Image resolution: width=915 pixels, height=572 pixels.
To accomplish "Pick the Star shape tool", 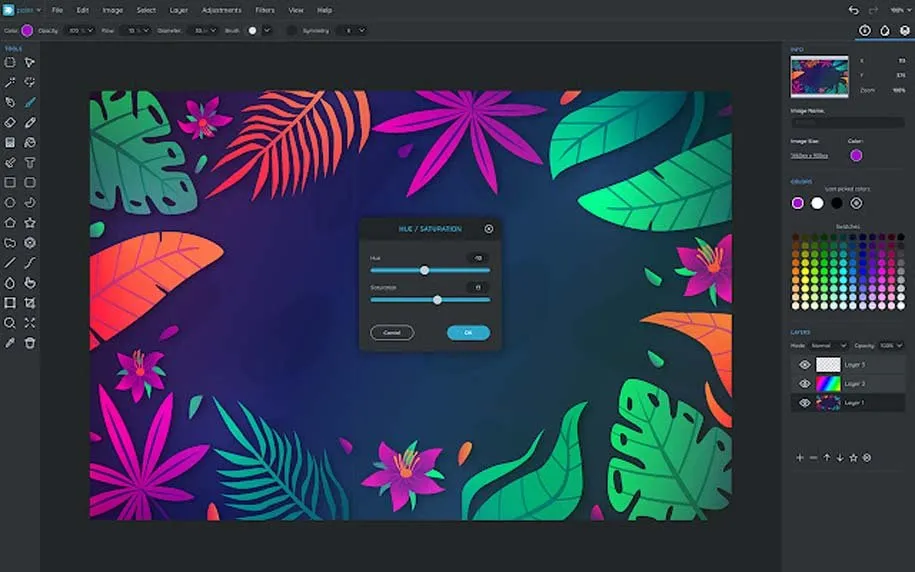I will coord(30,222).
